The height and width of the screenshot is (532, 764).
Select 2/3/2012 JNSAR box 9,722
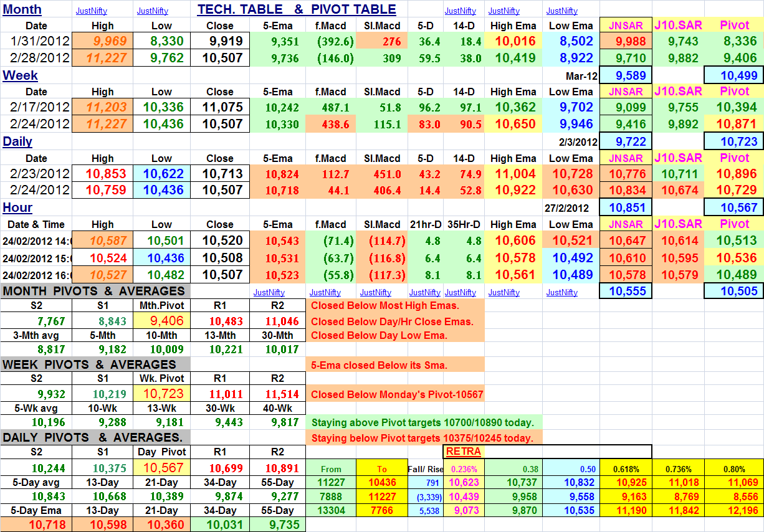click(x=626, y=141)
